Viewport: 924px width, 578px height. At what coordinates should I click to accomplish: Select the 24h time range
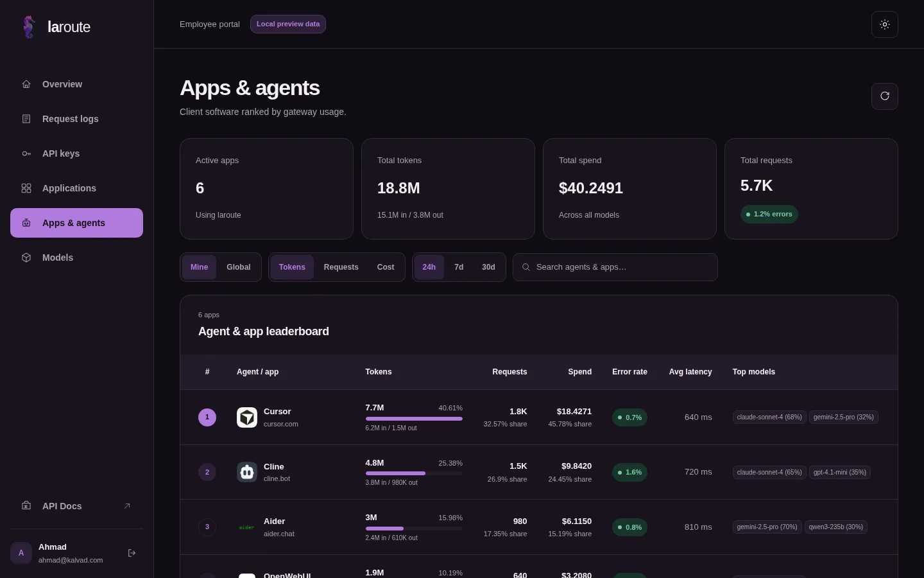point(429,267)
